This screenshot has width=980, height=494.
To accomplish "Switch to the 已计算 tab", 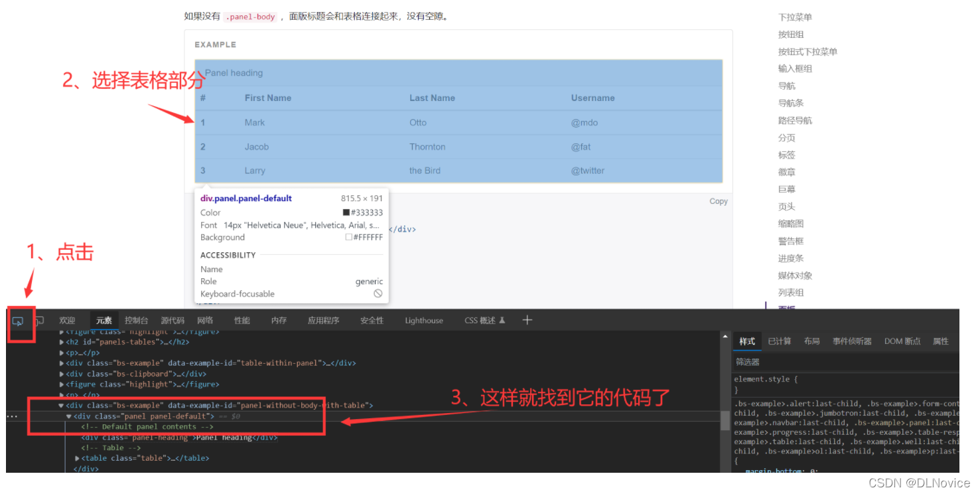I will (780, 341).
